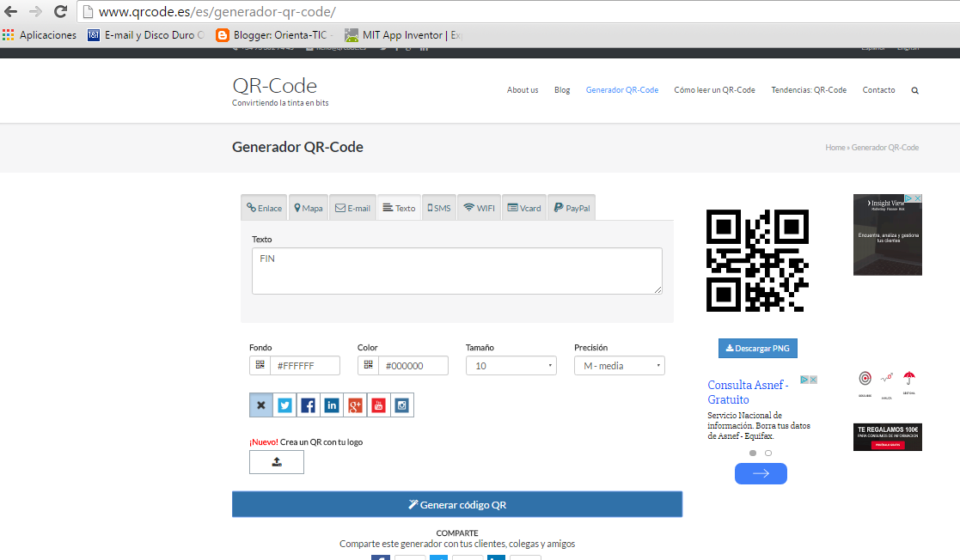Click Descargar PNG button
Image resolution: width=960 pixels, height=560 pixels.
[758, 348]
